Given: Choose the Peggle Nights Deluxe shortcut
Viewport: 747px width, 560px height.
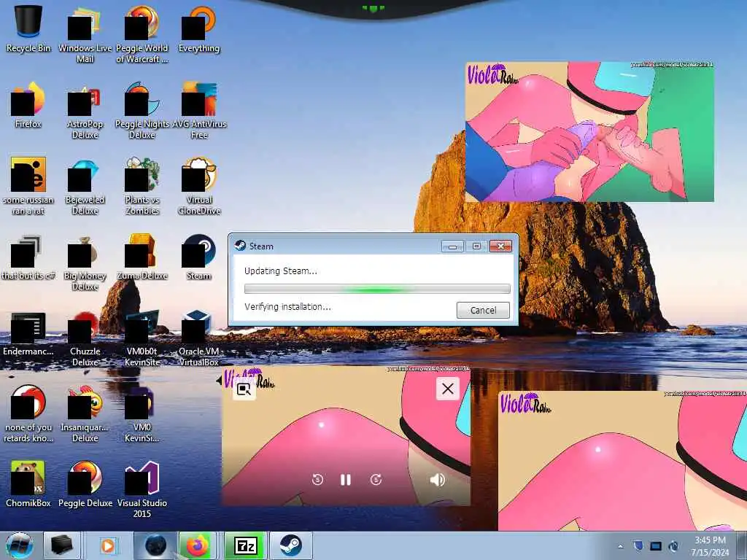Looking at the screenshot, I should [142, 111].
